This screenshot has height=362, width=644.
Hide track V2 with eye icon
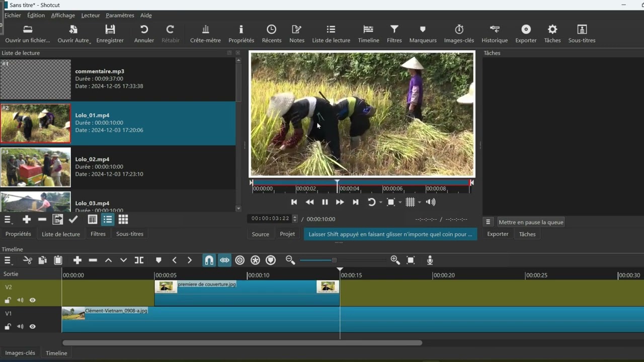[33, 300]
